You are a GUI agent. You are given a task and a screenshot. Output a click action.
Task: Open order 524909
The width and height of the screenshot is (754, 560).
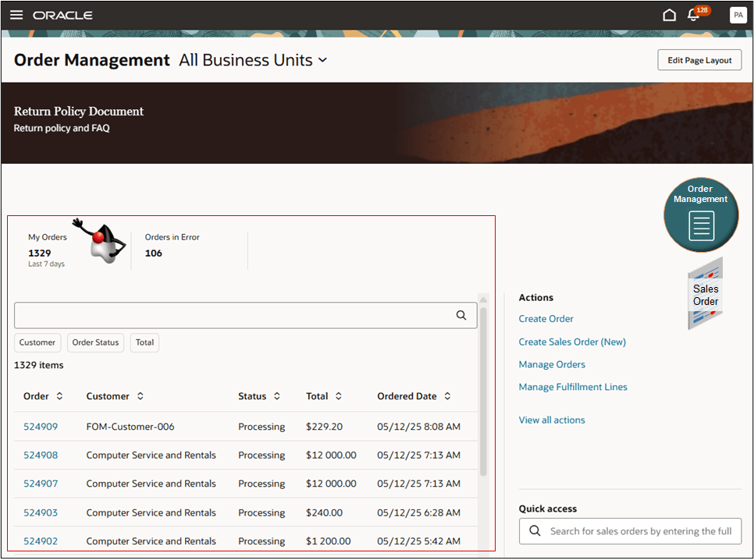pos(41,427)
